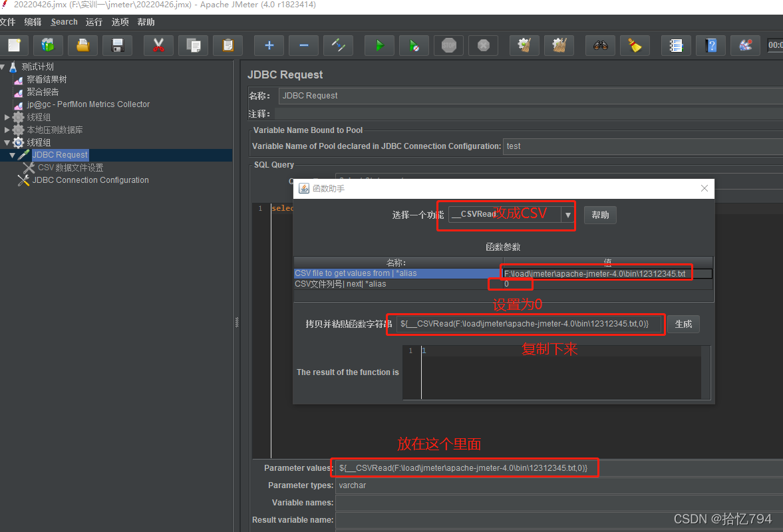Clear results with the gear-broom icon
Image resolution: width=783 pixels, height=532 pixels.
pos(524,45)
